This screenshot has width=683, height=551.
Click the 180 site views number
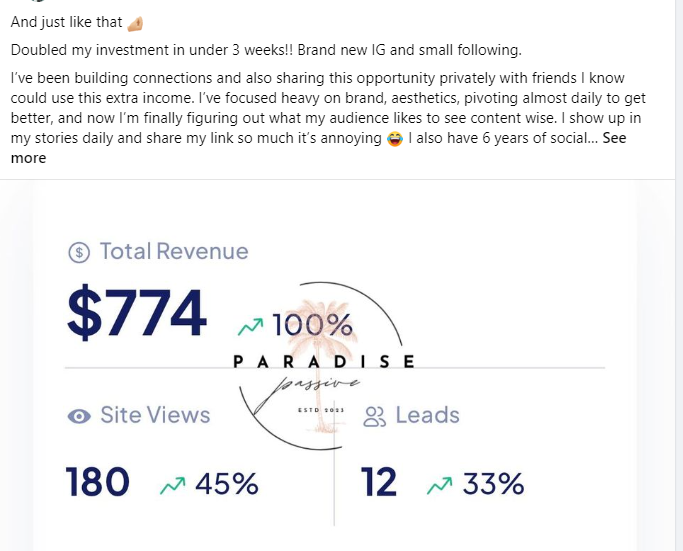pyautogui.click(x=98, y=483)
